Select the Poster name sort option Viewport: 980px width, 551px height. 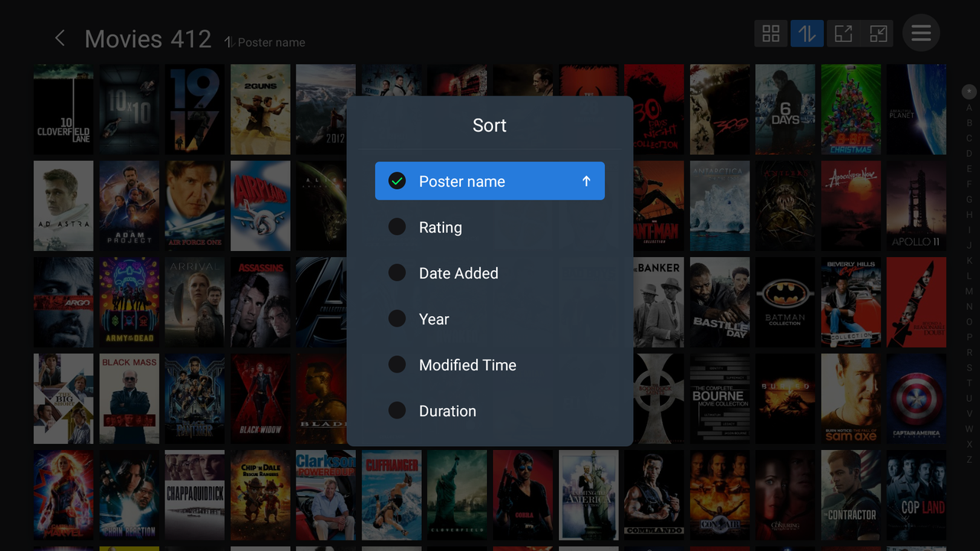pos(490,181)
